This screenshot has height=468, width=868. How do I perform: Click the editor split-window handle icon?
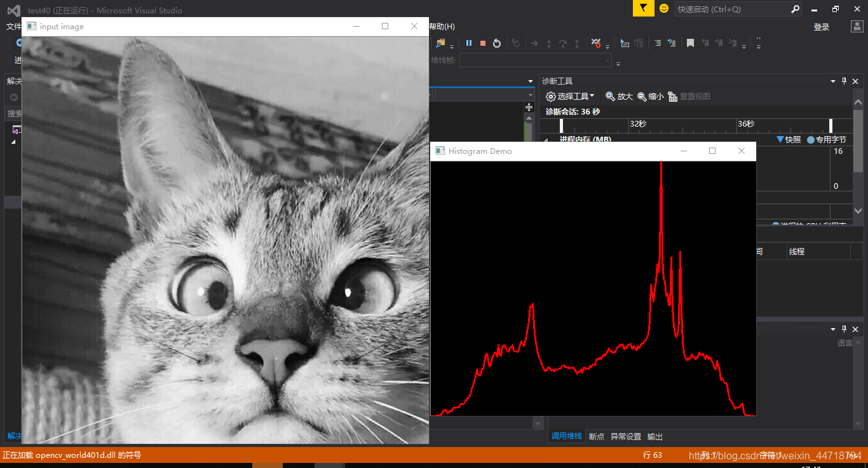coord(529,107)
